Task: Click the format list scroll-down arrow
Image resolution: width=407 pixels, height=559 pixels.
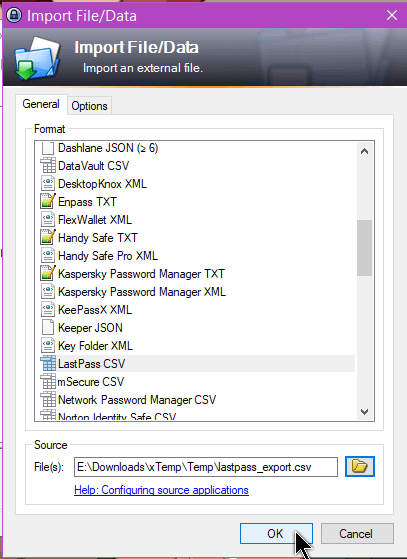Action: [364, 412]
